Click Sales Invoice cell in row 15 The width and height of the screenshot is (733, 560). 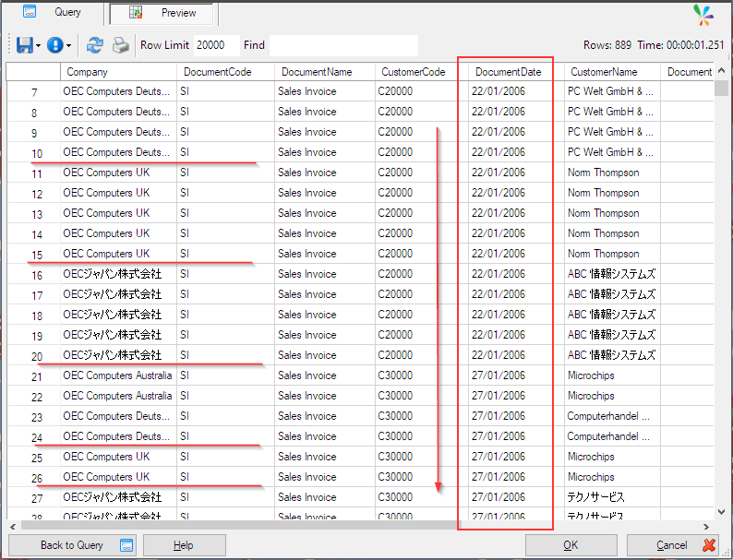pos(325,254)
